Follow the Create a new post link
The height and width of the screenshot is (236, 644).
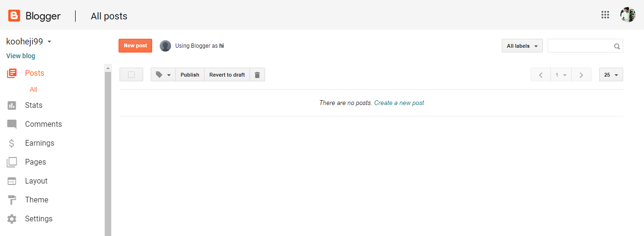coord(399,103)
